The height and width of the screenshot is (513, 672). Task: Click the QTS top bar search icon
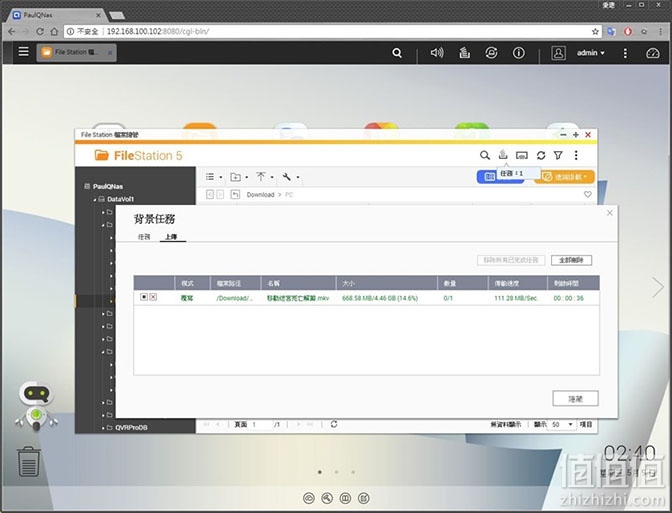coord(397,53)
